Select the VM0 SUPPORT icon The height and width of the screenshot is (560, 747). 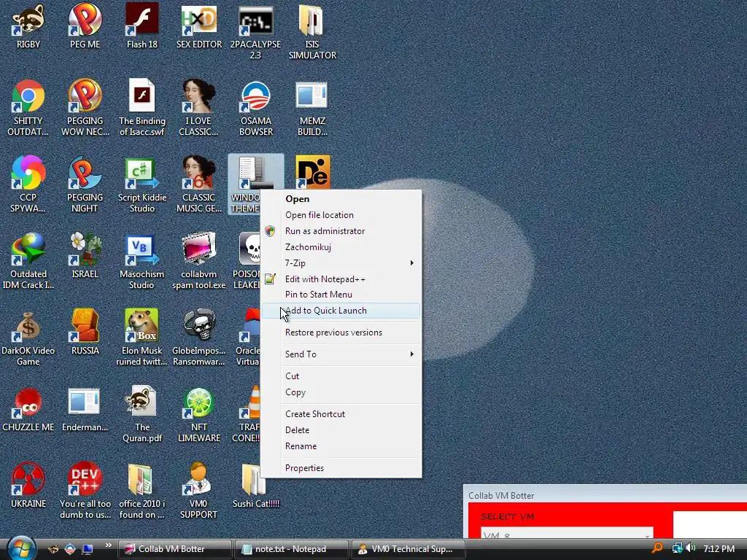click(x=198, y=491)
